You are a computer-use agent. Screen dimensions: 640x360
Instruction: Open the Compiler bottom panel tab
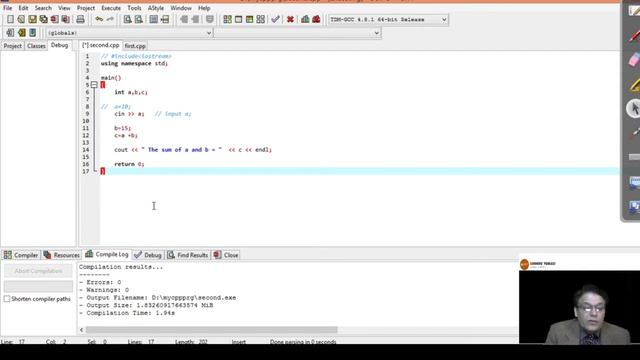(21, 255)
